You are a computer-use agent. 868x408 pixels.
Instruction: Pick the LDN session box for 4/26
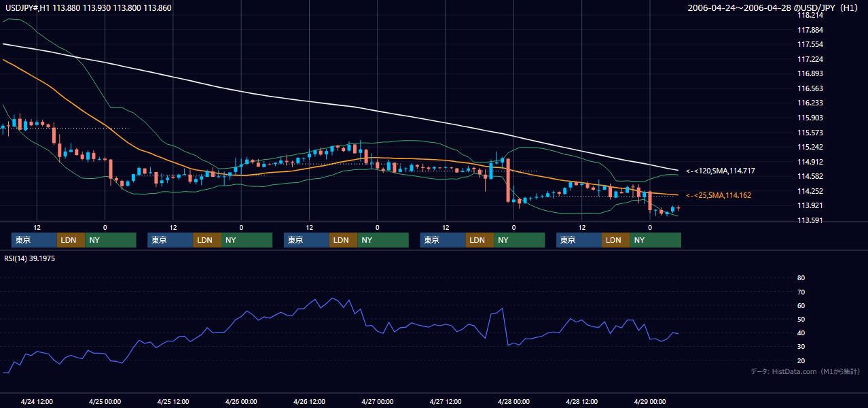click(x=343, y=240)
